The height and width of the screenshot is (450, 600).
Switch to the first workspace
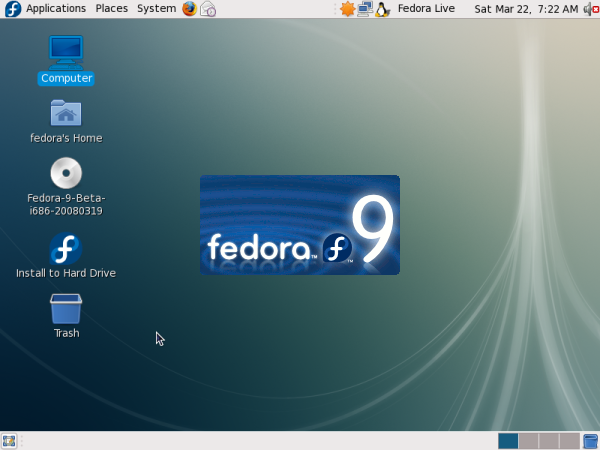[x=508, y=441]
